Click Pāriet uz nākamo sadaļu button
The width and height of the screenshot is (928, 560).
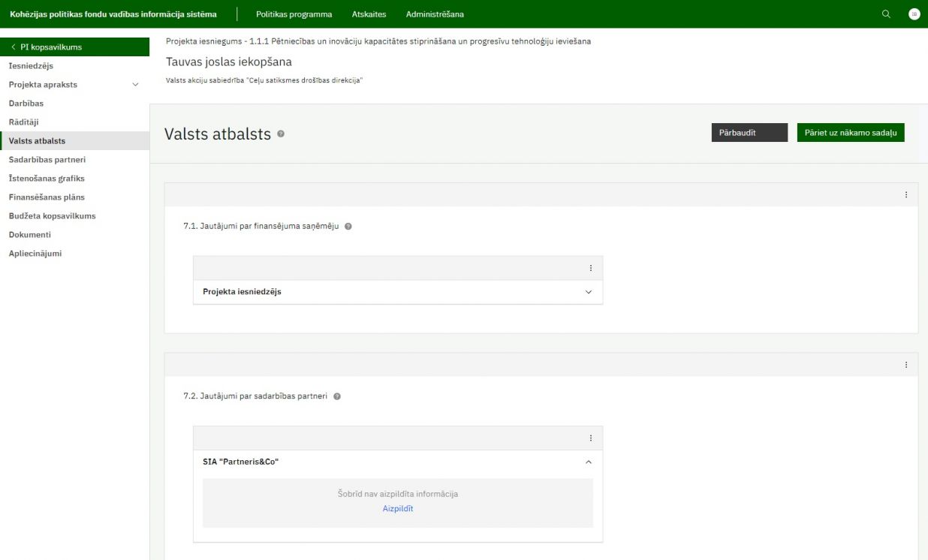pos(850,133)
